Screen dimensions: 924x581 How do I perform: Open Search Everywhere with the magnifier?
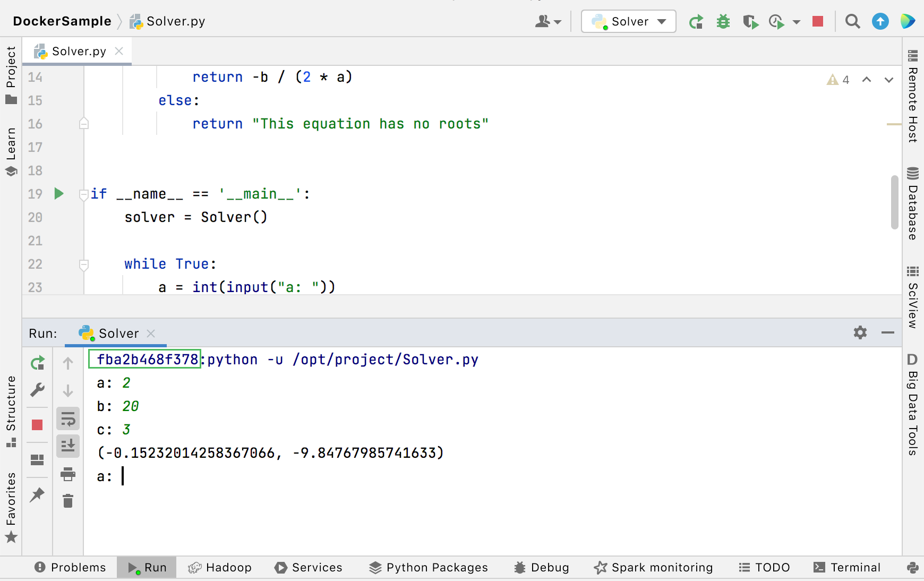pyautogui.click(x=853, y=21)
